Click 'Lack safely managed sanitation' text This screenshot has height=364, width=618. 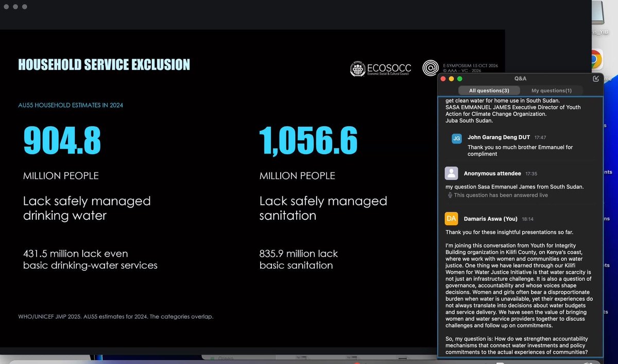tap(323, 208)
